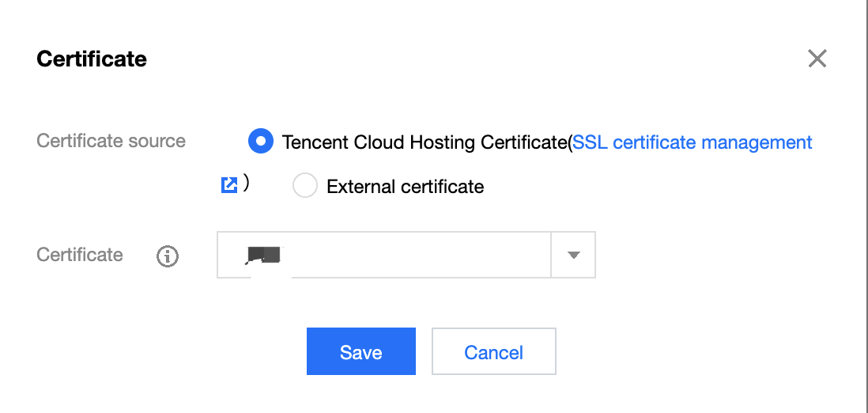Click the "External certificate" label text

pyautogui.click(x=406, y=186)
